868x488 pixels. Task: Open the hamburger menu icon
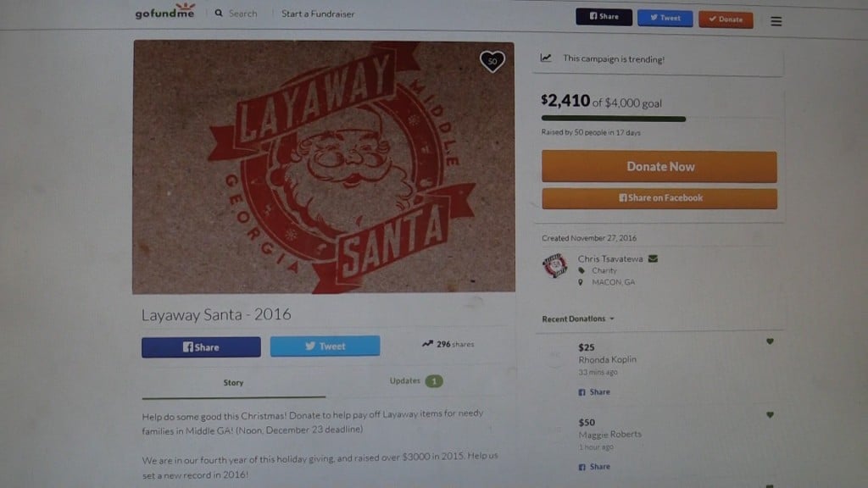coord(776,21)
